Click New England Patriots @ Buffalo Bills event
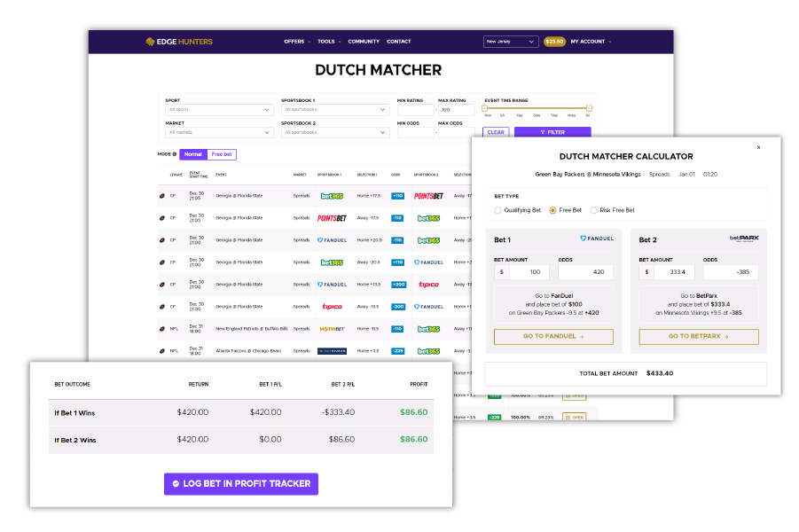The image size is (799, 532). click(252, 329)
